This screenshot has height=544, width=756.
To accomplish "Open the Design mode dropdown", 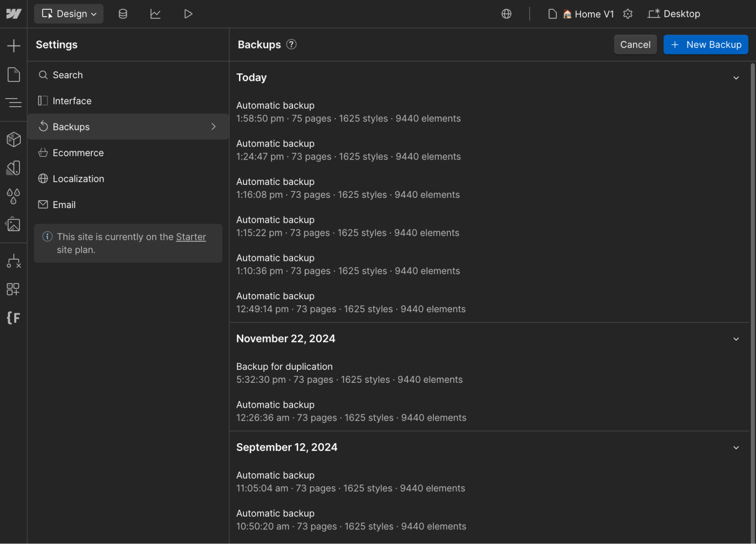I will (69, 13).
